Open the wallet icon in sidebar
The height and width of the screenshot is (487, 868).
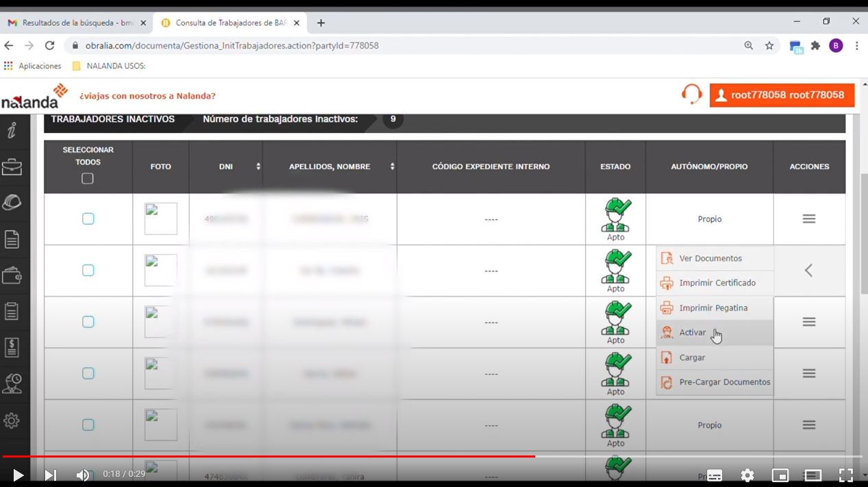[12, 275]
